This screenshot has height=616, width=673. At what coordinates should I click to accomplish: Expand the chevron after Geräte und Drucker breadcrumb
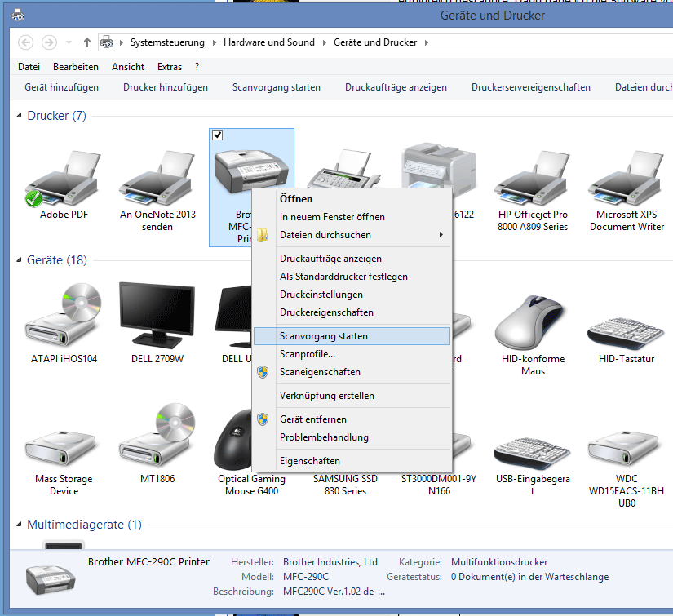[426, 42]
